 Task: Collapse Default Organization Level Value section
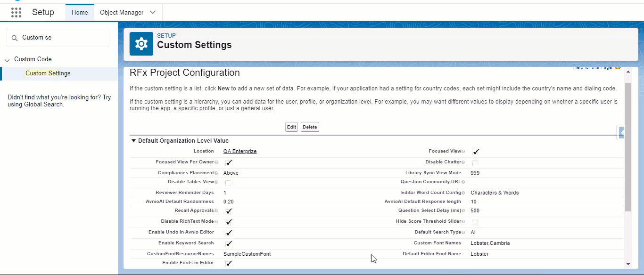(x=134, y=140)
